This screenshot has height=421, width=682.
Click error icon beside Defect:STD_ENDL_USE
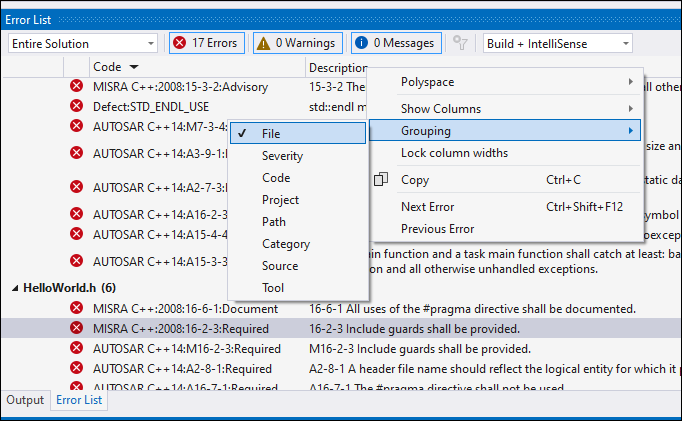coord(77,105)
